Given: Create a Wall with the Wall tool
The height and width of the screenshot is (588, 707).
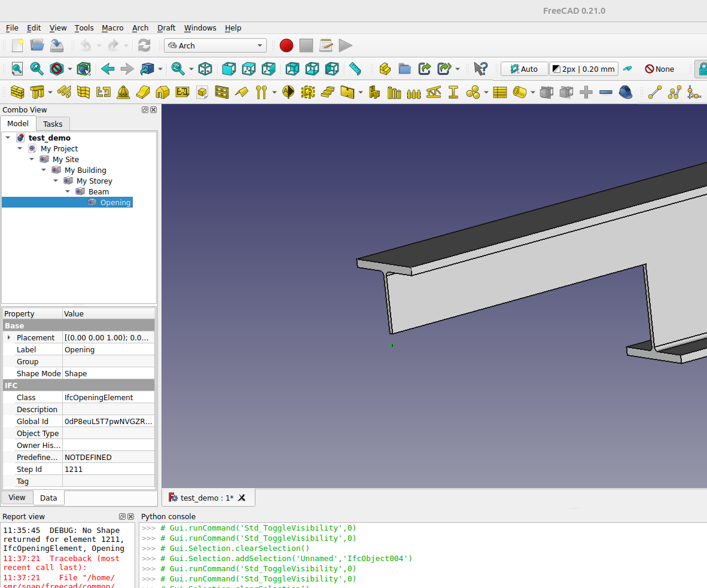Looking at the screenshot, I should coord(17,92).
